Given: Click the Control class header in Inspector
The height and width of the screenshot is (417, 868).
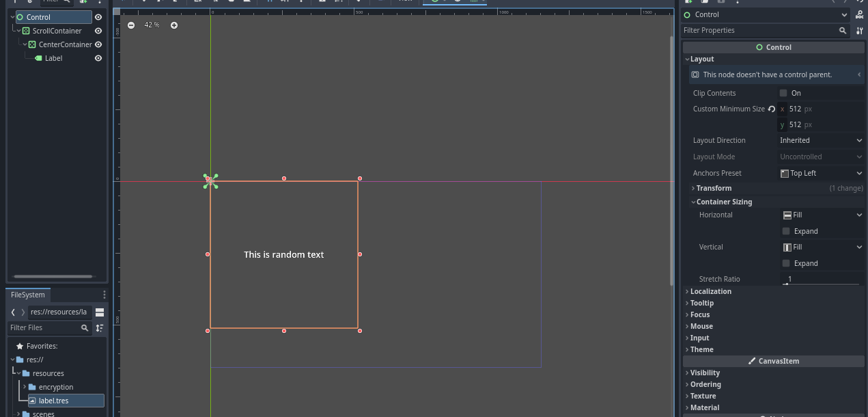Looking at the screenshot, I should [774, 47].
